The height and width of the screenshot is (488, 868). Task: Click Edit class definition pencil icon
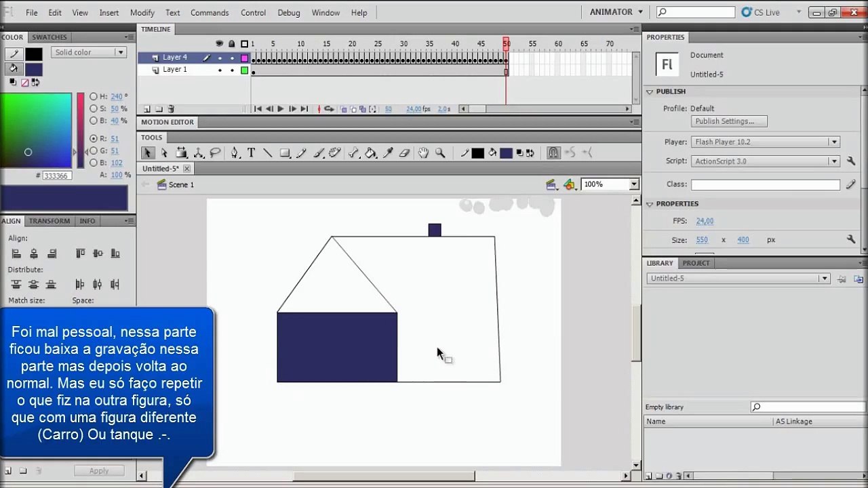[851, 184]
